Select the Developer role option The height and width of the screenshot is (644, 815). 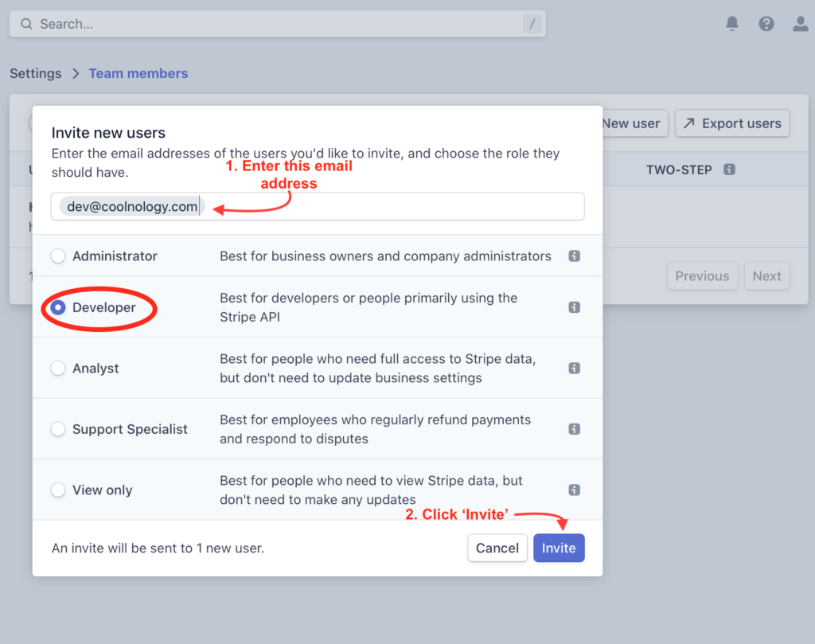coord(58,307)
